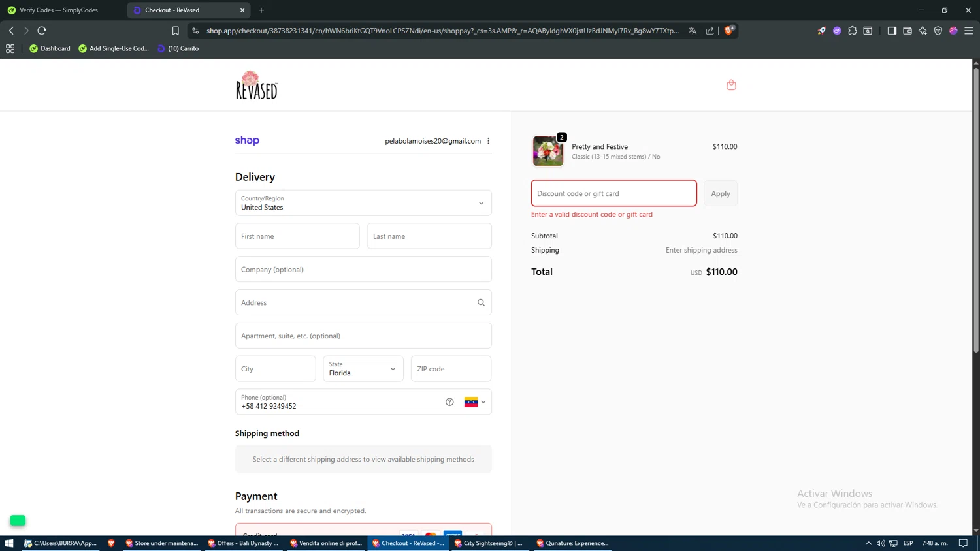Click the translate page icon
Screen dimensions: 980x551
tap(693, 31)
